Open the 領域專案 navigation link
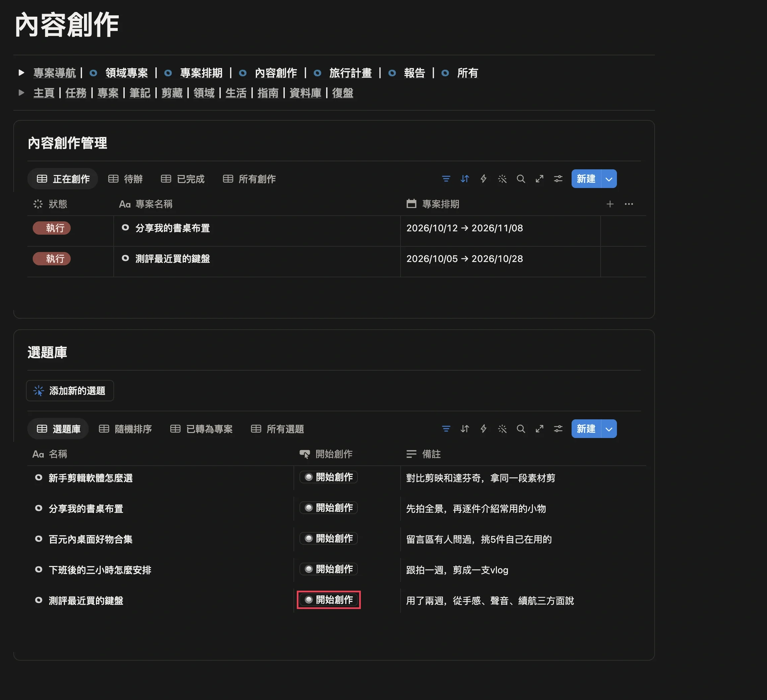 tap(126, 73)
